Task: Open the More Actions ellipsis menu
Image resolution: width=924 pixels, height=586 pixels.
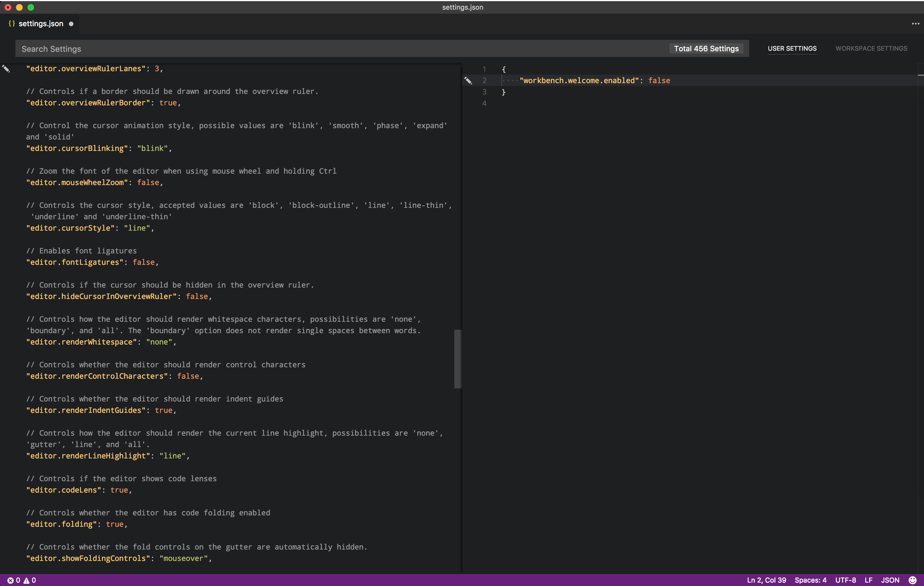Action: 915,23
